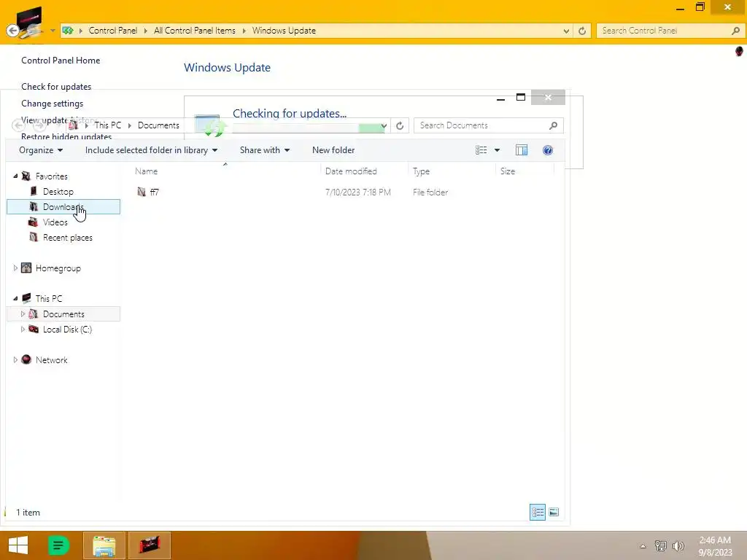Click the change your view icon
The image size is (747, 560).
coord(481,150)
